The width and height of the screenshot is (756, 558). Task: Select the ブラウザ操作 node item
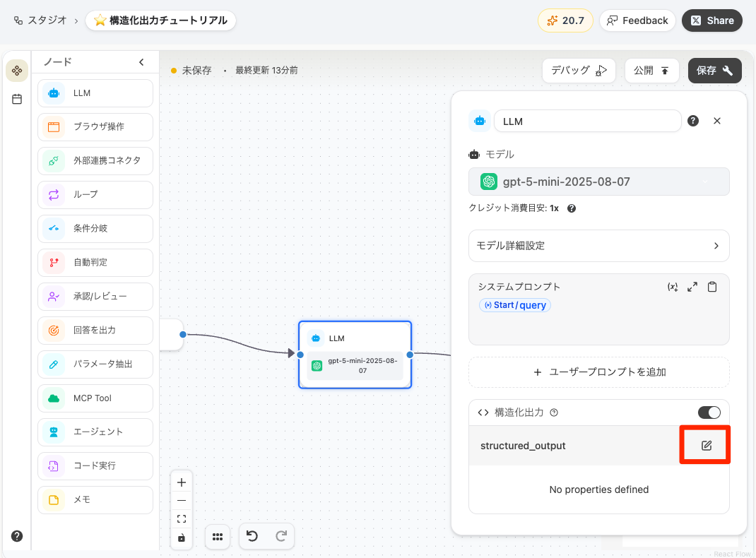95,127
